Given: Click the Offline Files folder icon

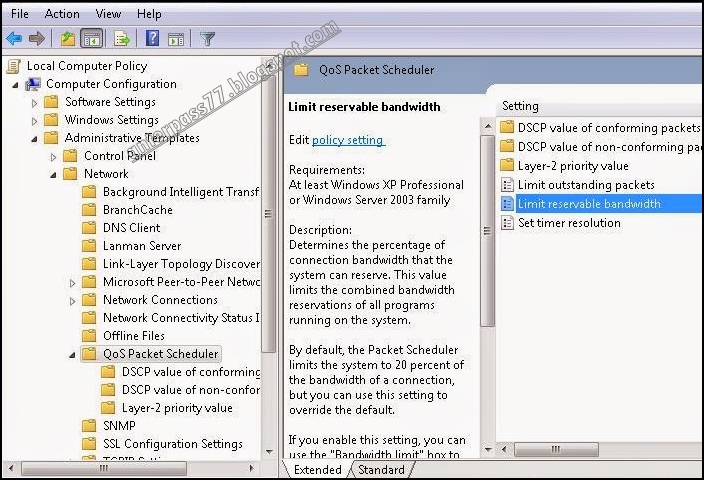Looking at the screenshot, I should point(89,335).
